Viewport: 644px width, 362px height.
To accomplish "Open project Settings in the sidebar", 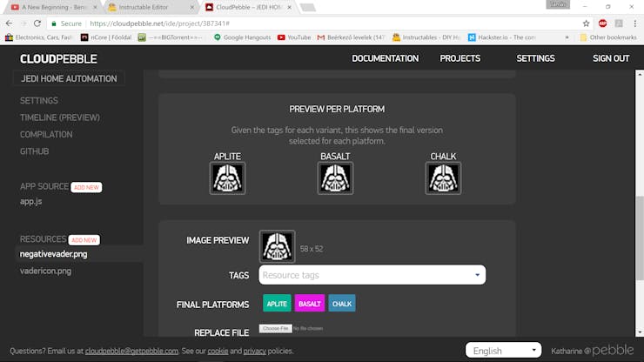I will pyautogui.click(x=39, y=101).
